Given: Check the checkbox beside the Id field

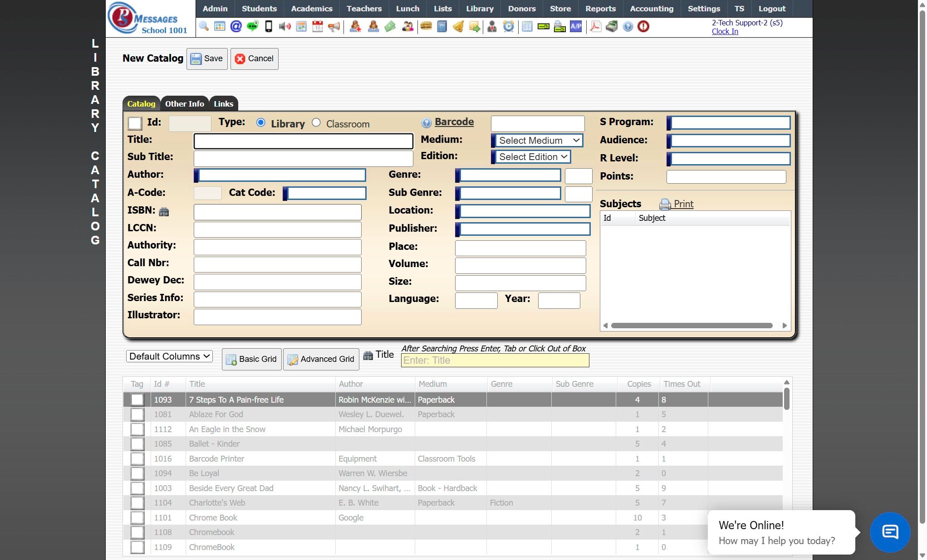Looking at the screenshot, I should tap(135, 123).
